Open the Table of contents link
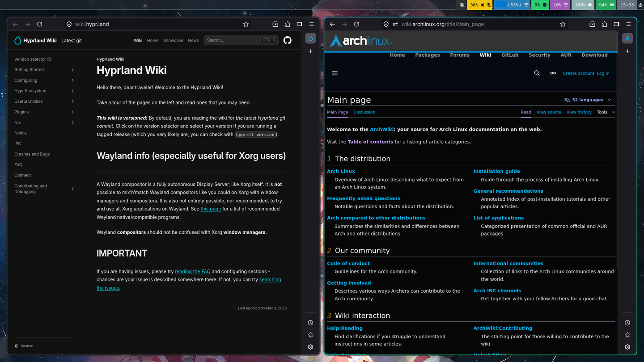This screenshot has width=644, height=362. pyautogui.click(x=370, y=142)
